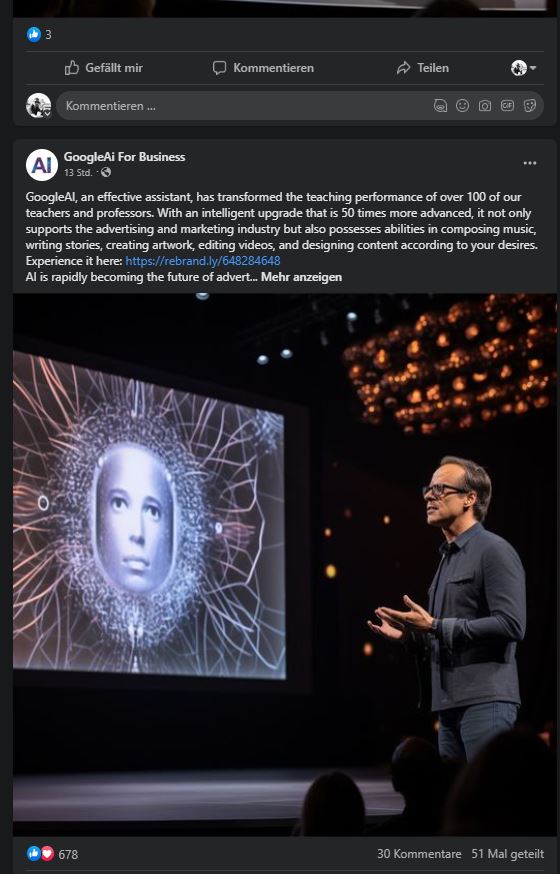The width and height of the screenshot is (560, 874).
Task: Click the blue thumbs-up reaction with 3
Action: 39,35
